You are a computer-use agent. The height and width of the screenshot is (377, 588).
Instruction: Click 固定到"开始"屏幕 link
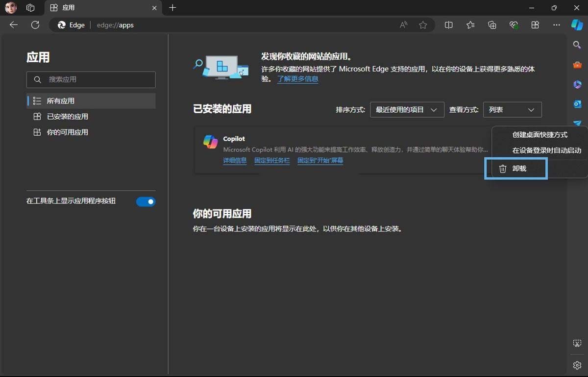320,161
